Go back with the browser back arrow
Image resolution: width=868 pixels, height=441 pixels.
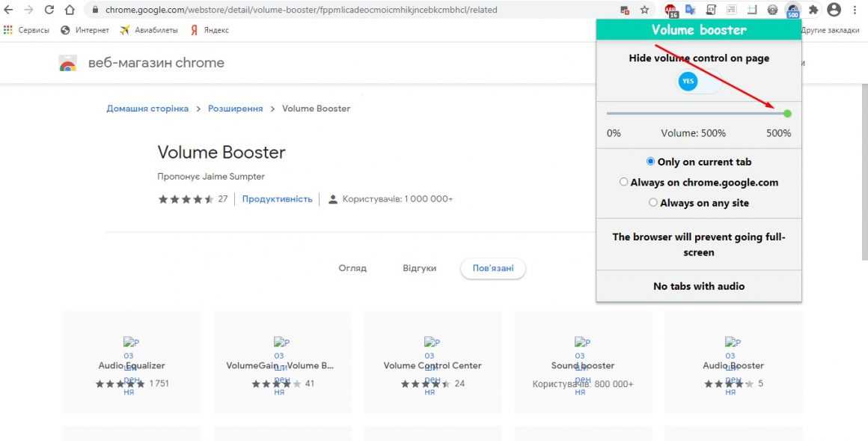(9, 10)
